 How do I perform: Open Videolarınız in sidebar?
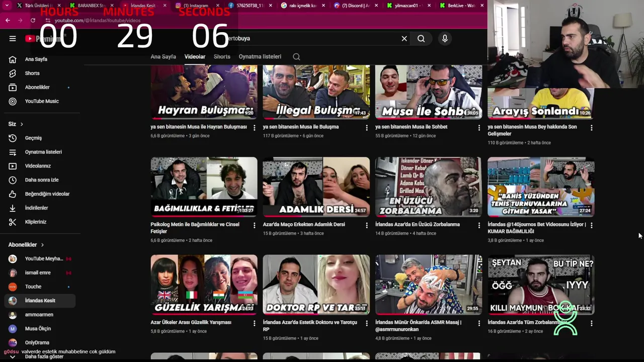(x=38, y=166)
